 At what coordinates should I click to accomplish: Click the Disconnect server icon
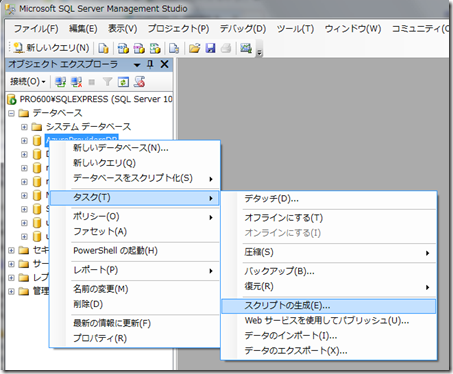[77, 82]
